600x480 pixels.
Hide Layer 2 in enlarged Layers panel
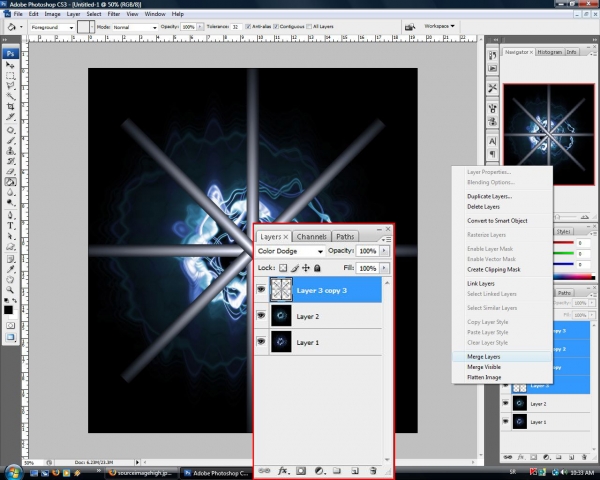[261, 315]
